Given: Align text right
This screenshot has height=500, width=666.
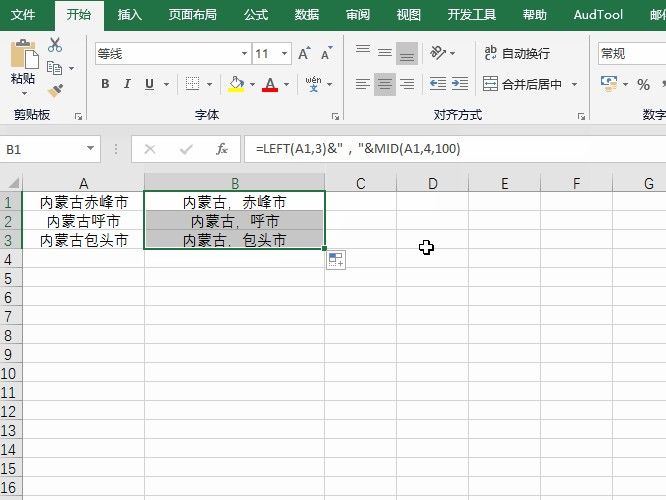Looking at the screenshot, I should (407, 84).
